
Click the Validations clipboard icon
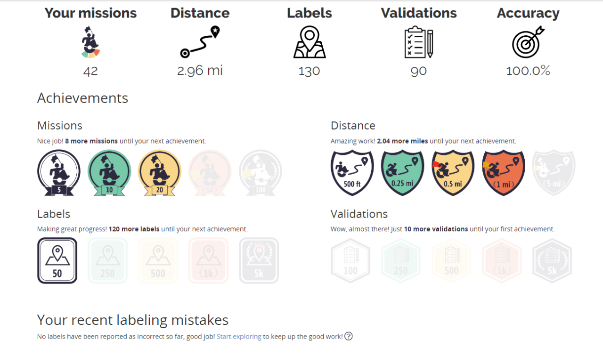[419, 42]
